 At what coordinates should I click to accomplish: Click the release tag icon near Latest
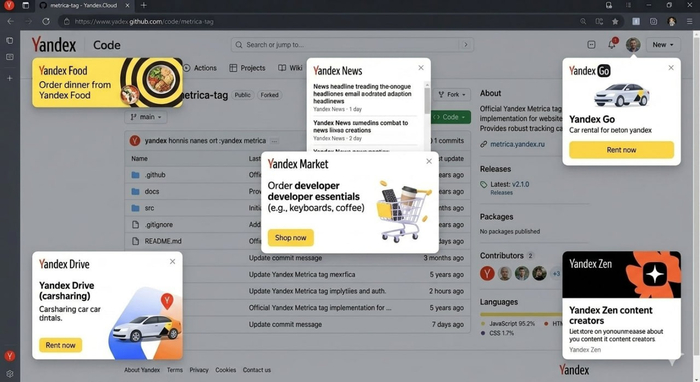tap(483, 184)
